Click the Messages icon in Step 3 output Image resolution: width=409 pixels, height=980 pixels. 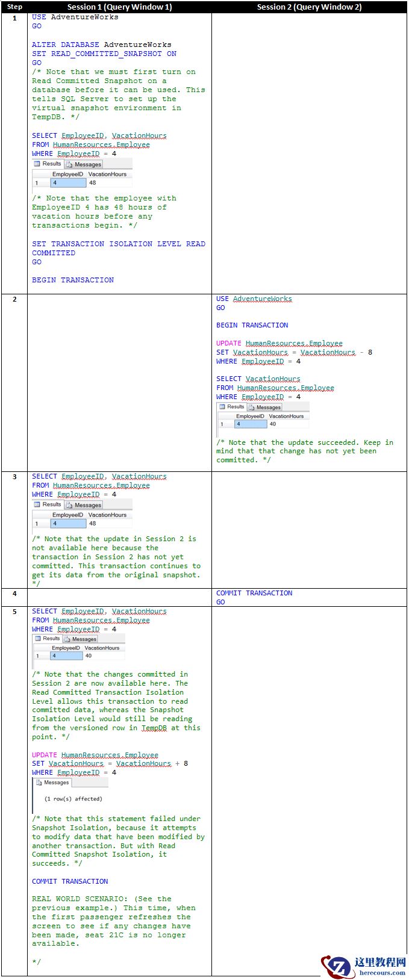point(70,505)
